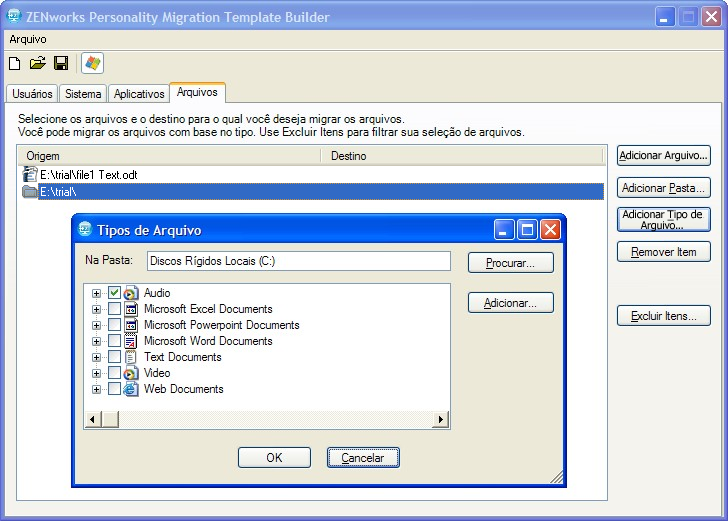This screenshot has height=521, width=728.
Task: Select the Web Documents label
Action: pos(183,389)
